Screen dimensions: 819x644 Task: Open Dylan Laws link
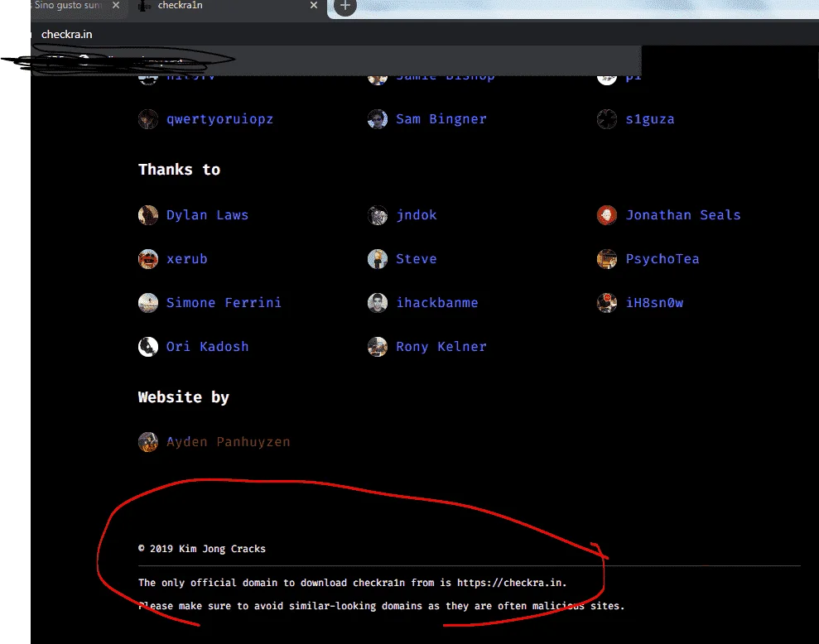[x=207, y=215]
